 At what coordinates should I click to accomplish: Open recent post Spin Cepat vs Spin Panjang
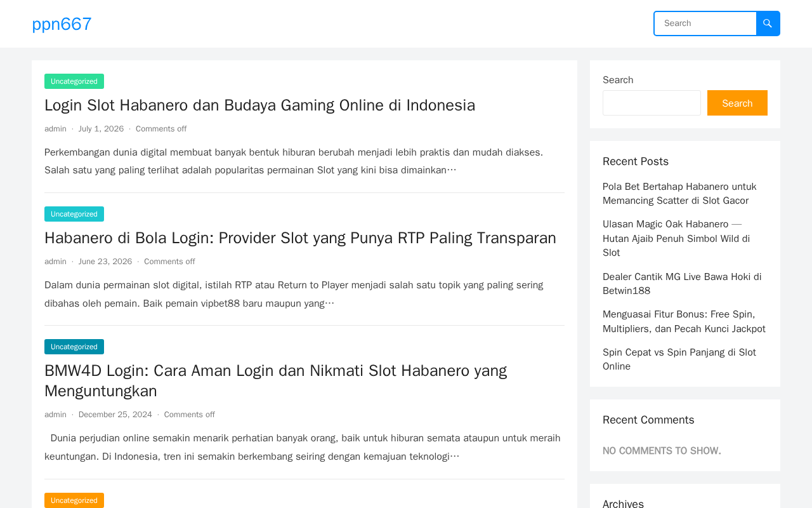679,359
